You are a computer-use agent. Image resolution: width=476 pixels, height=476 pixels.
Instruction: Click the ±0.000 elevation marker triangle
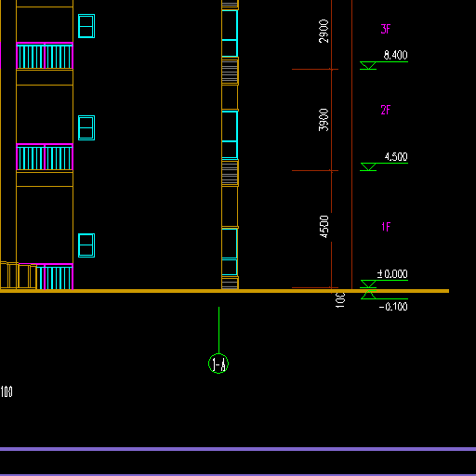pyautogui.click(x=368, y=284)
